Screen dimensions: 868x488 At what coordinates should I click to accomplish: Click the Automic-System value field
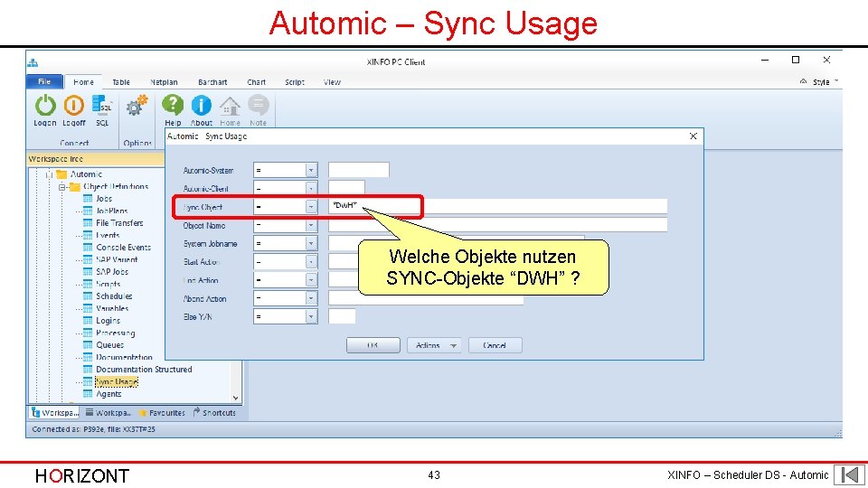tap(359, 171)
